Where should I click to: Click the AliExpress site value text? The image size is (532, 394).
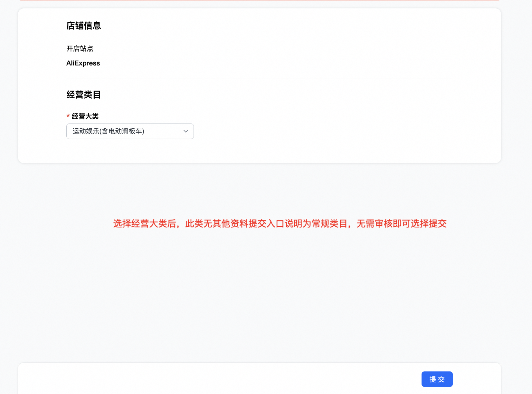[x=83, y=63]
